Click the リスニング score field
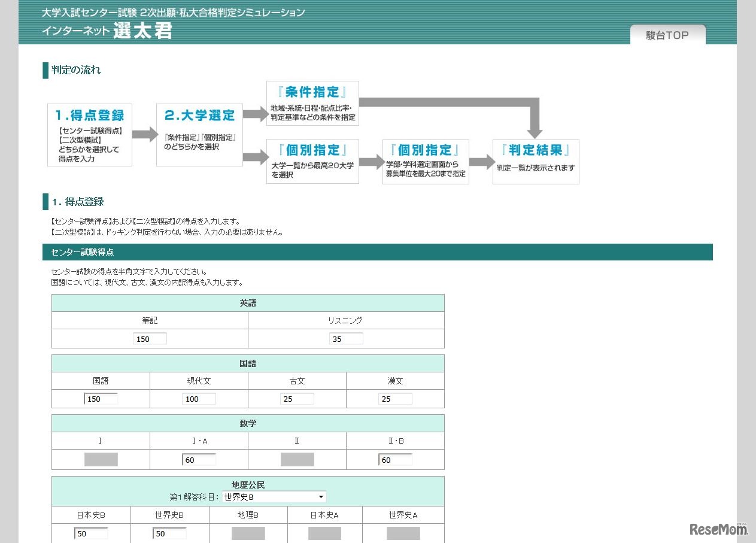Screen dimensions: 756x543 point(346,339)
